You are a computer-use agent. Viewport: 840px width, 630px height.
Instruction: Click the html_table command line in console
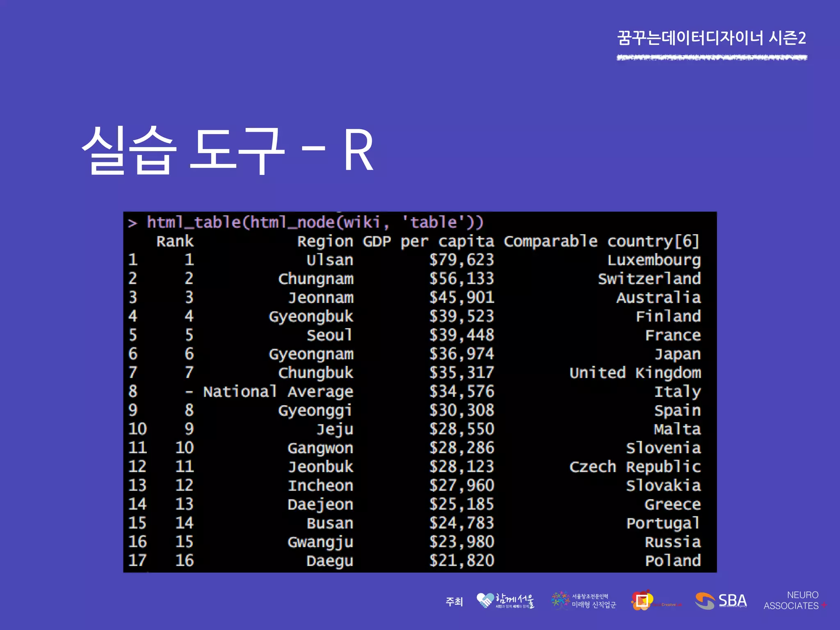(x=306, y=223)
